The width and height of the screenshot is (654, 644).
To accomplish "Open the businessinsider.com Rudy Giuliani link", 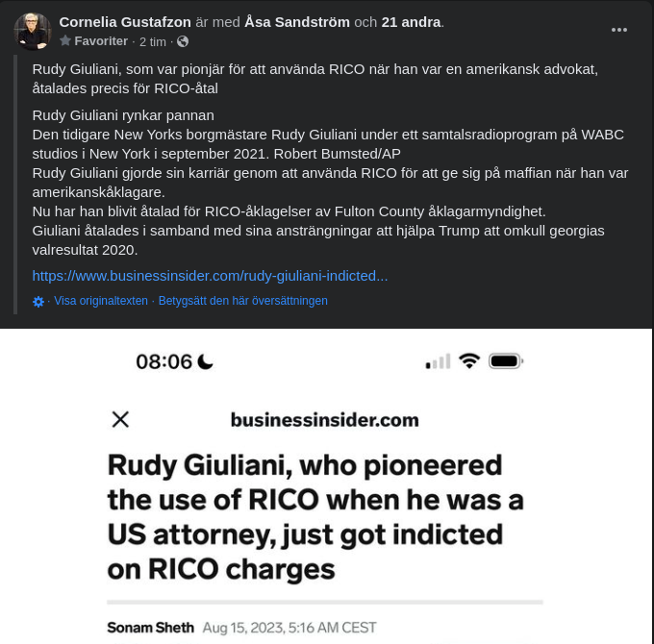I will pyautogui.click(x=210, y=275).
